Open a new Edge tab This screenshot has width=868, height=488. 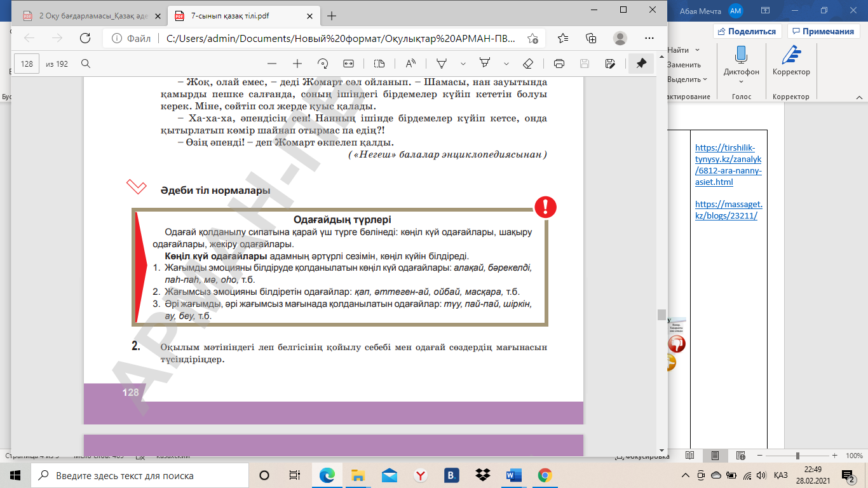(332, 15)
